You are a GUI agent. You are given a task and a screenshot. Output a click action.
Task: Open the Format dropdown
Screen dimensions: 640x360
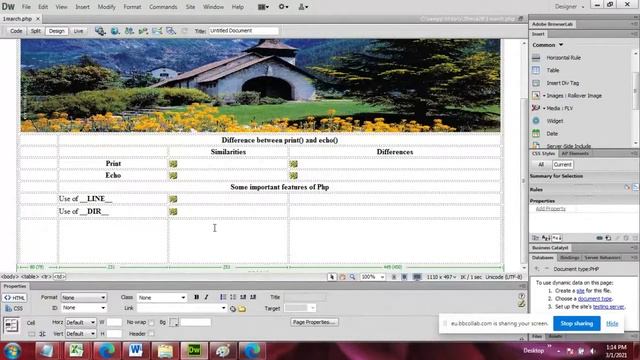tap(84, 298)
